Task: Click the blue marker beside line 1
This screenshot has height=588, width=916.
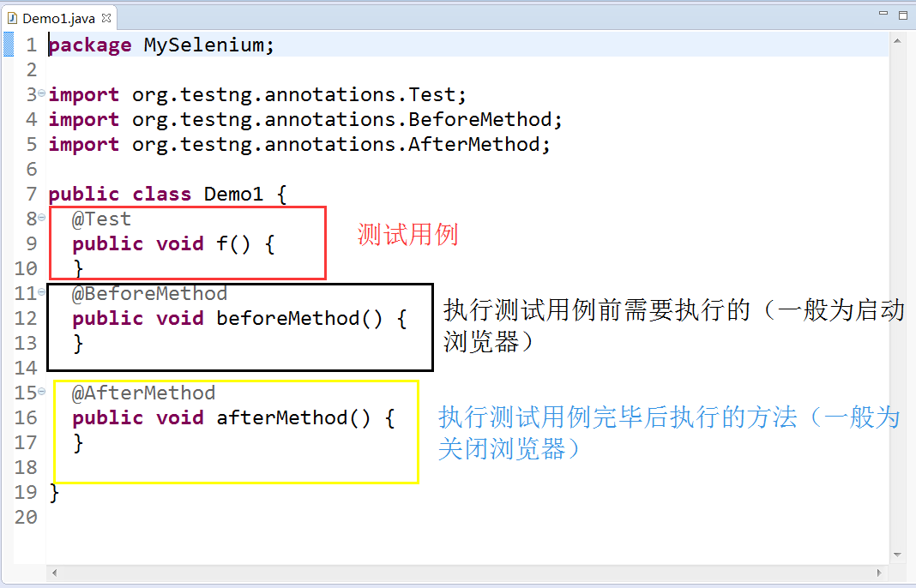Action: 9,45
